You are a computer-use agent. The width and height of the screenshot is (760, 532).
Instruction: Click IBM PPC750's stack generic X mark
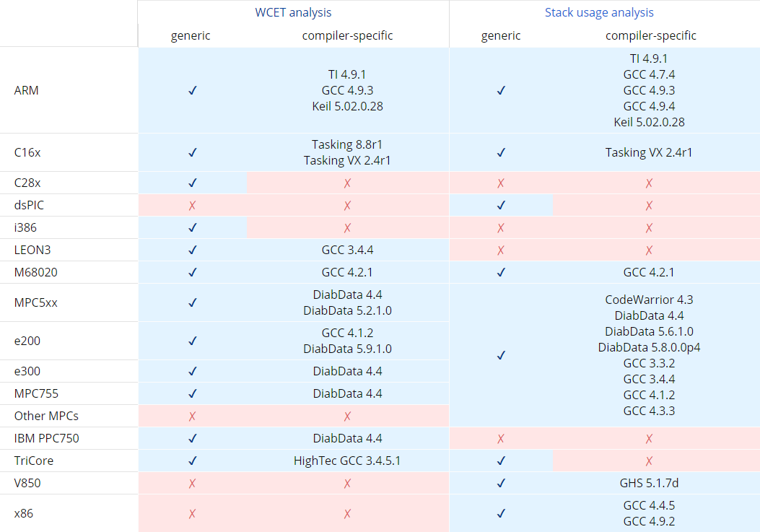pyautogui.click(x=501, y=439)
